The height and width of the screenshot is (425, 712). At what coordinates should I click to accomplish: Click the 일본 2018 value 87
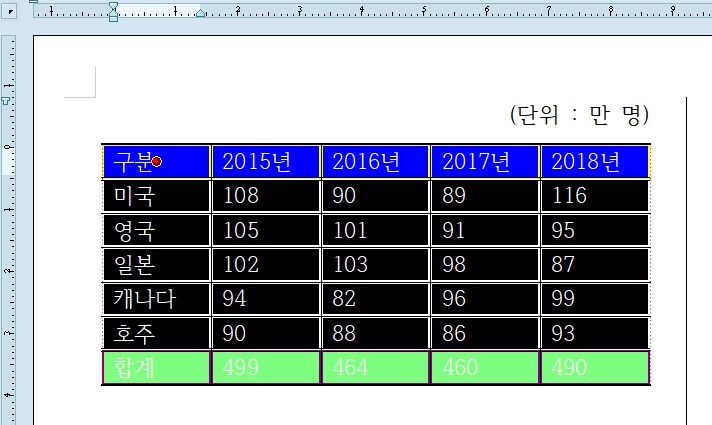pyautogui.click(x=563, y=264)
